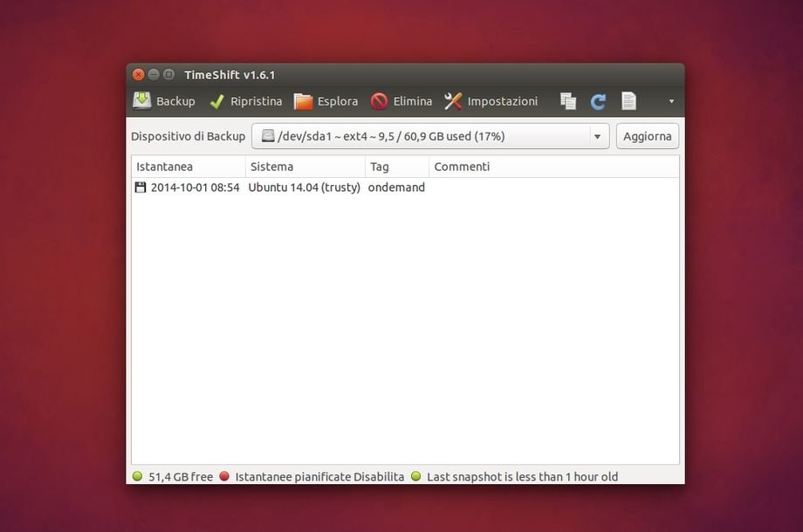Screen dimensions: 803x532
Task: Open the log document icon
Action: [x=629, y=101]
